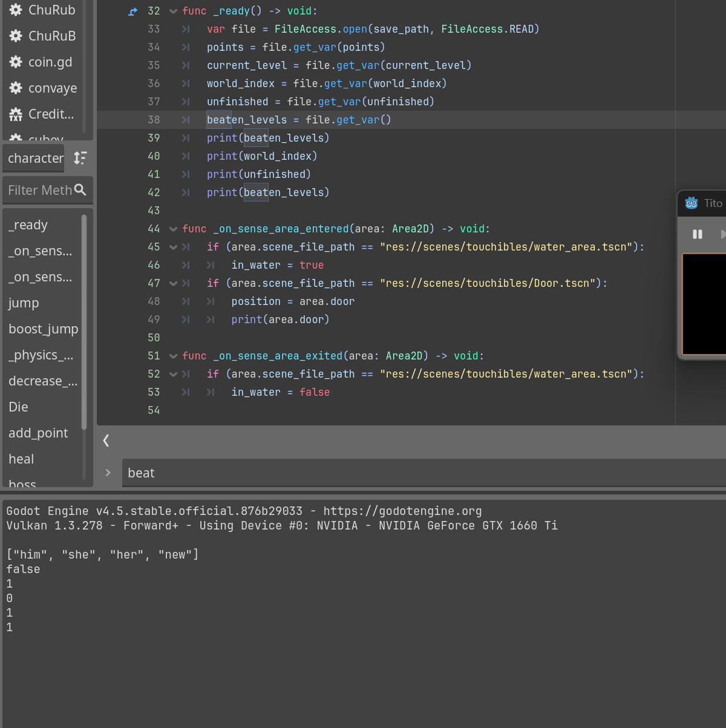Collapse the if block on line 47
Viewport: 726px width, 728px height.
click(174, 284)
